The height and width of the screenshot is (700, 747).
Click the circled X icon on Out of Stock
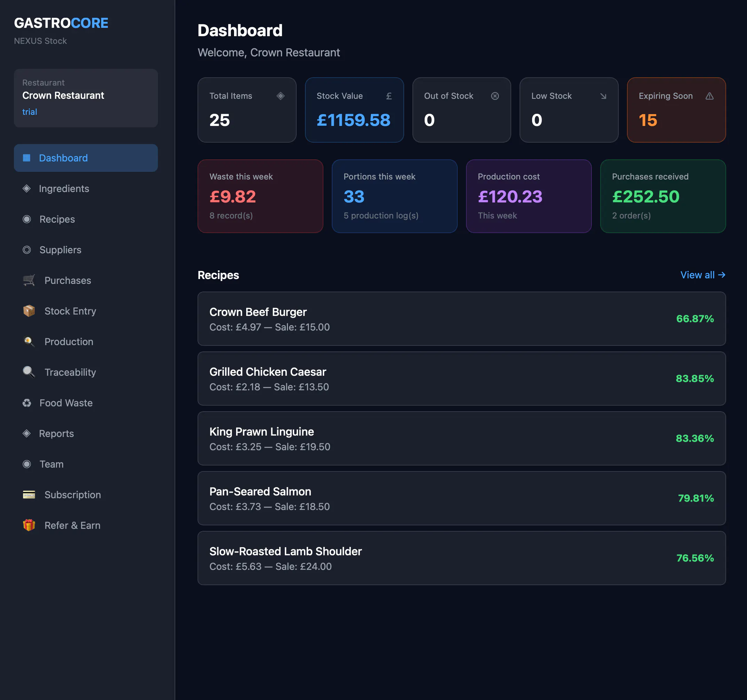pyautogui.click(x=495, y=96)
